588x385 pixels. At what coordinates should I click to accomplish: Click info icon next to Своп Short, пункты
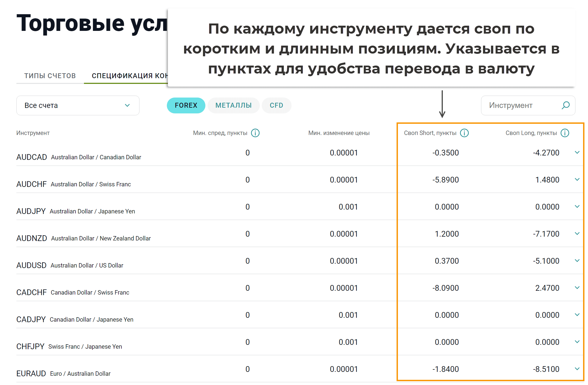464,133
